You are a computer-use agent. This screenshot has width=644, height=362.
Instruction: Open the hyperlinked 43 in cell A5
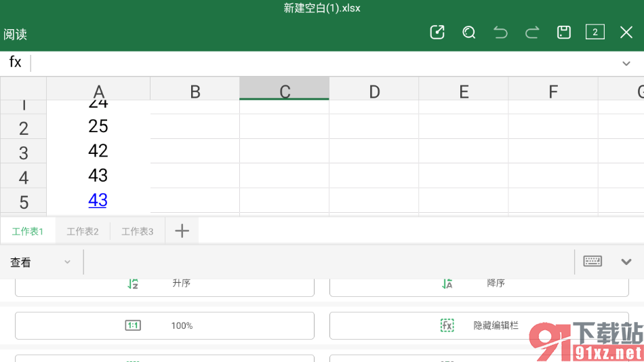[98, 200]
